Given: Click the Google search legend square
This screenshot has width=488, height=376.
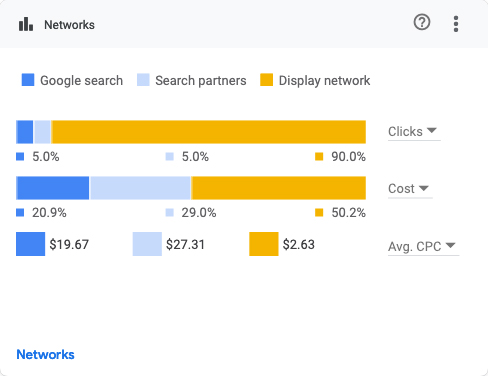Looking at the screenshot, I should 28,80.
